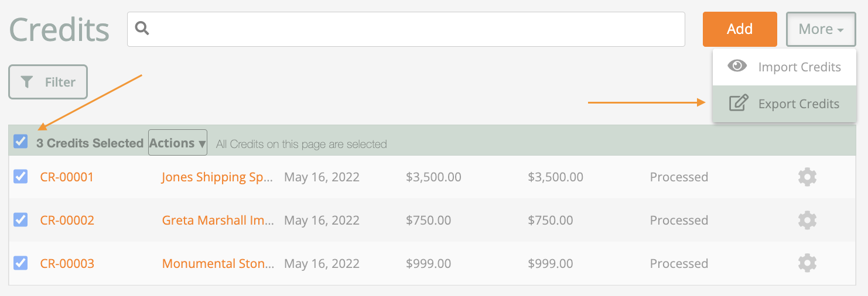868x296 pixels.
Task: Open settings gear for credit CR-00003
Action: pyautogui.click(x=807, y=263)
